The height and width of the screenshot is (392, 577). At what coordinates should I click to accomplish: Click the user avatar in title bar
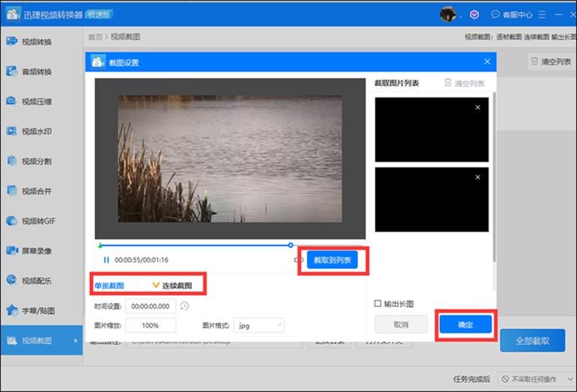pos(447,14)
